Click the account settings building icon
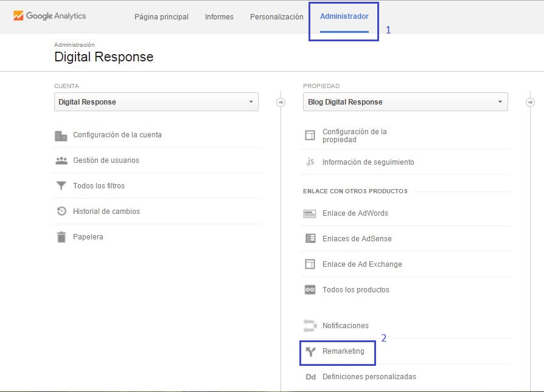Viewport: 544px width, 392px height. 61,136
